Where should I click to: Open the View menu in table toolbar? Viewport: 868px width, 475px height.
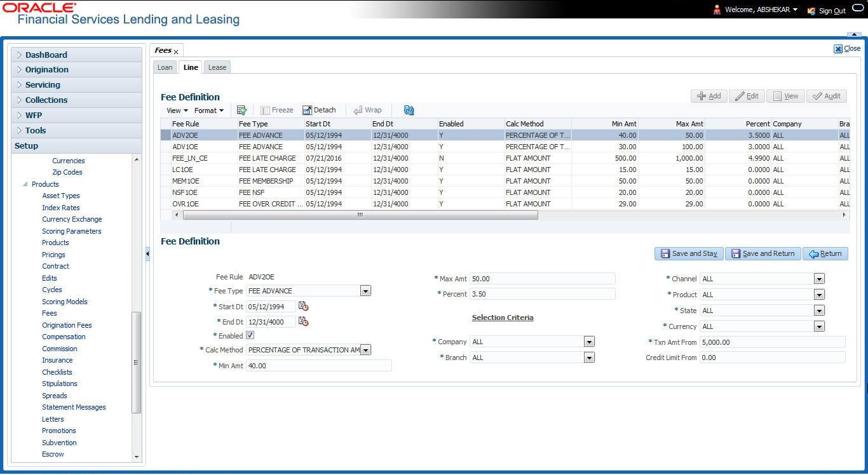point(177,110)
